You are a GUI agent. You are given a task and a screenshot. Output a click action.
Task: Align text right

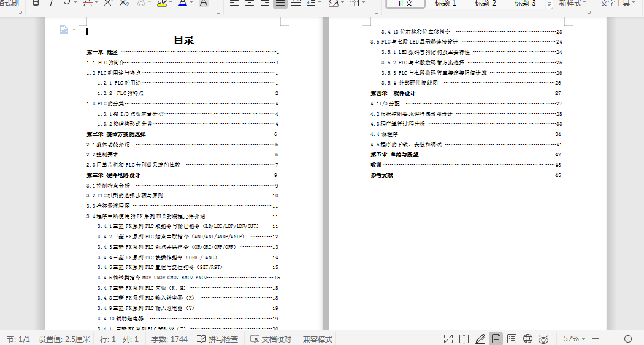pos(265,3)
